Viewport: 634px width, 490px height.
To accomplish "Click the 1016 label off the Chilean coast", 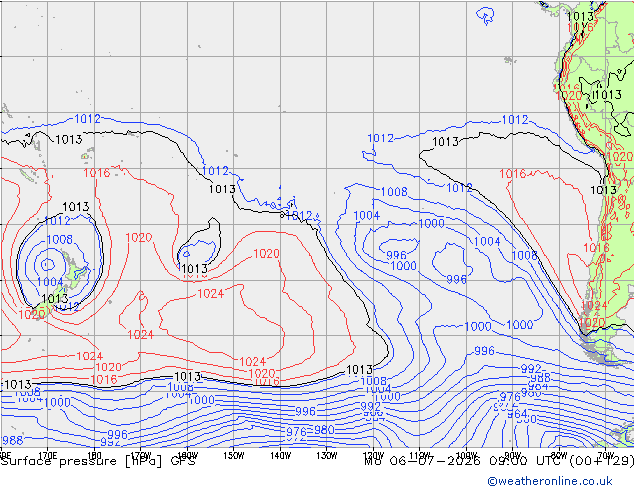I will click(x=596, y=247).
